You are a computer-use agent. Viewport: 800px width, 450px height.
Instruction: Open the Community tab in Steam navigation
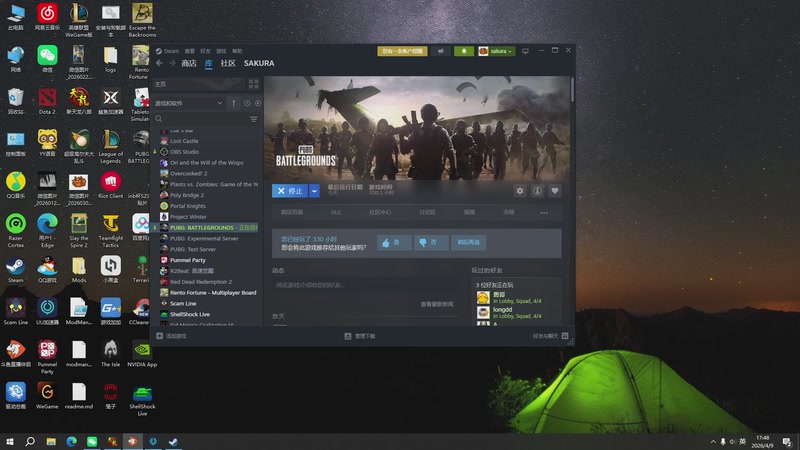(228, 63)
